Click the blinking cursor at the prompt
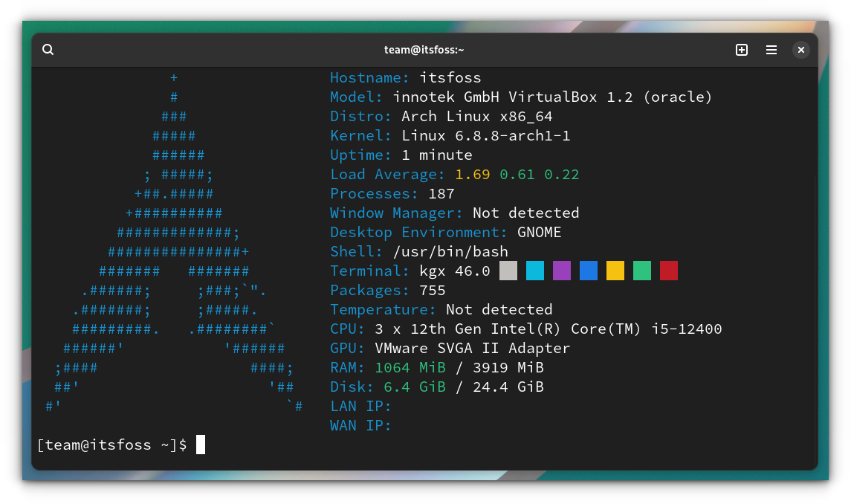Screen dimensions: 851x504 [x=199, y=445]
